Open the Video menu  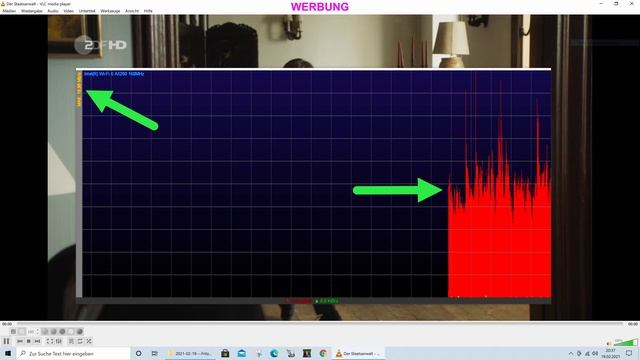[69, 11]
